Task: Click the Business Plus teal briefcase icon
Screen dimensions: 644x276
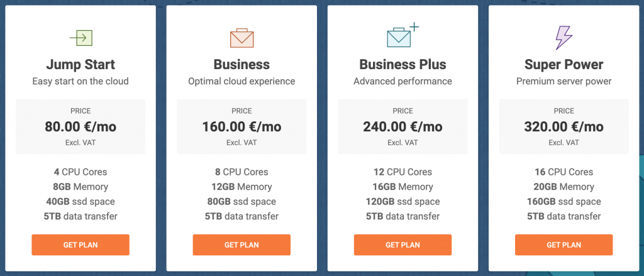Action: tap(402, 35)
